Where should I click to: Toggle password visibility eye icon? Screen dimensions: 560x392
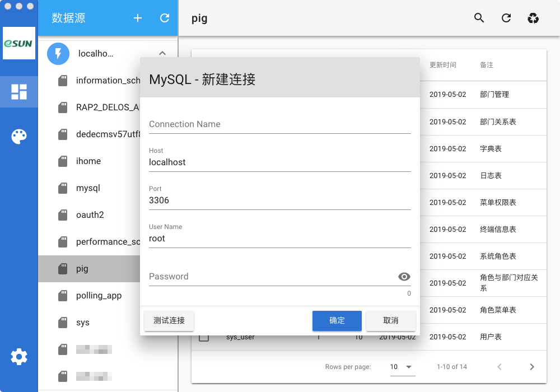404,276
